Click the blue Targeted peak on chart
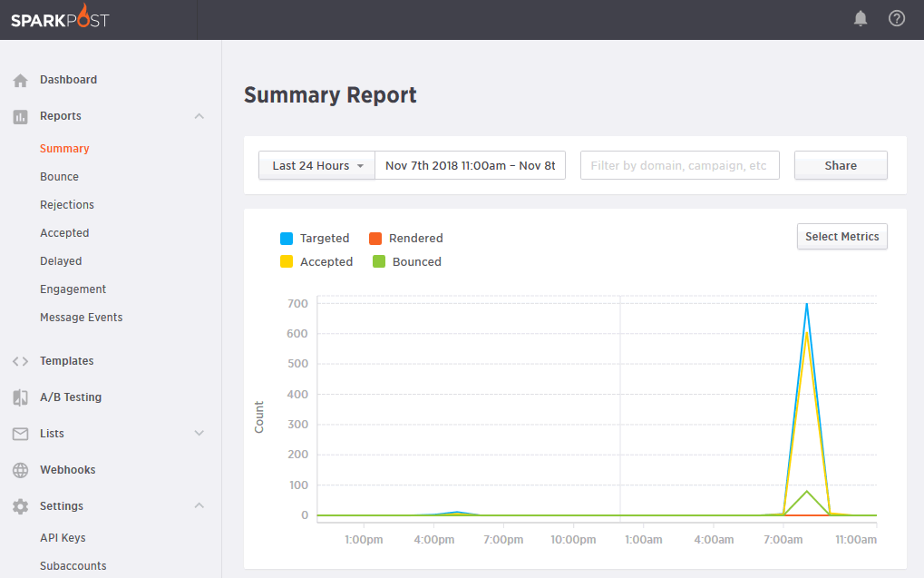Viewport: 924px width, 578px height. pyautogui.click(x=806, y=304)
